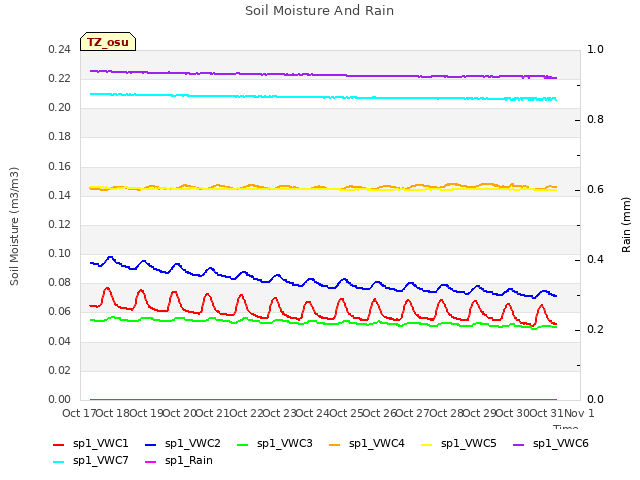
Task: Click the sp1_VWC4 orange legend swatch
Action: [335, 444]
